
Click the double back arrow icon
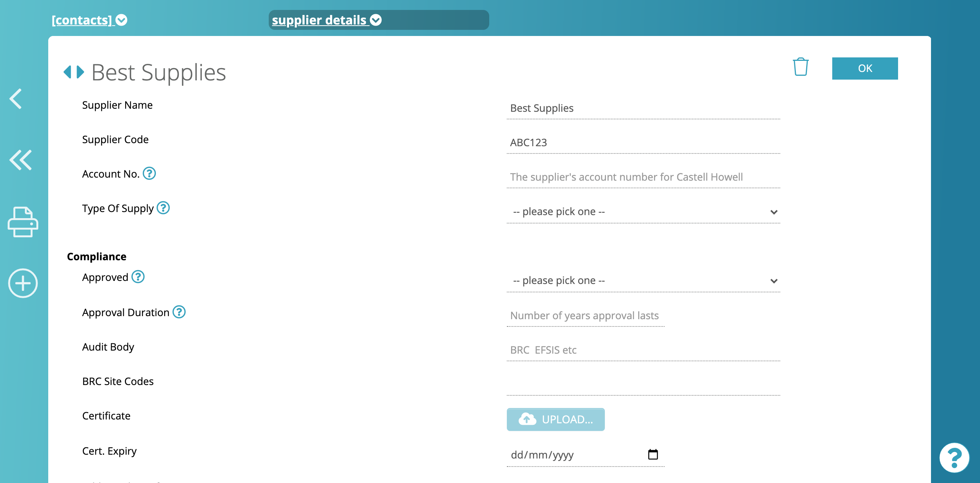click(x=21, y=160)
